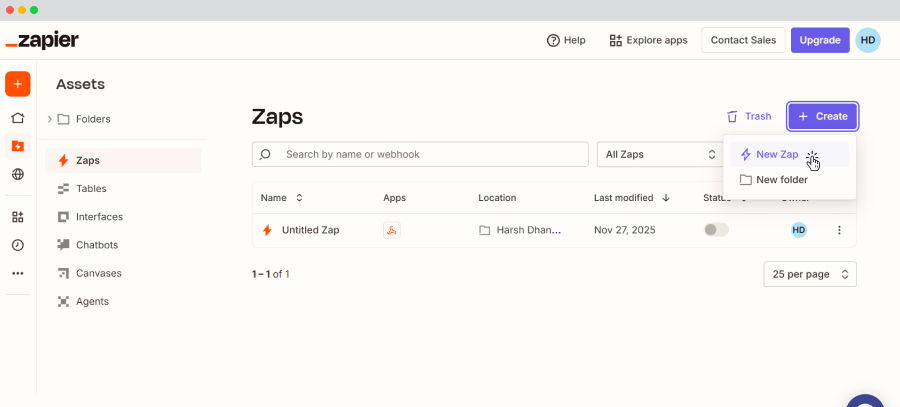Open the apps grid icon in sidebar
Image resolution: width=900 pixels, height=407 pixels.
tap(17, 217)
